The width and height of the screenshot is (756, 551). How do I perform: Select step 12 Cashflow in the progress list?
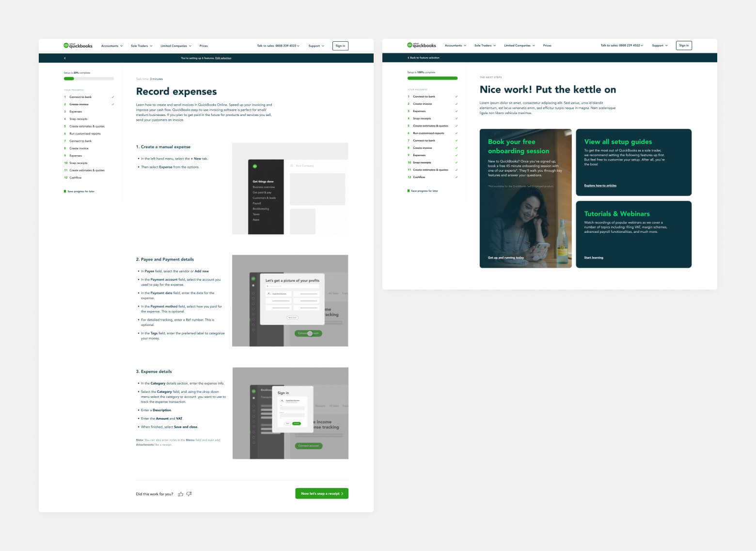(x=76, y=178)
